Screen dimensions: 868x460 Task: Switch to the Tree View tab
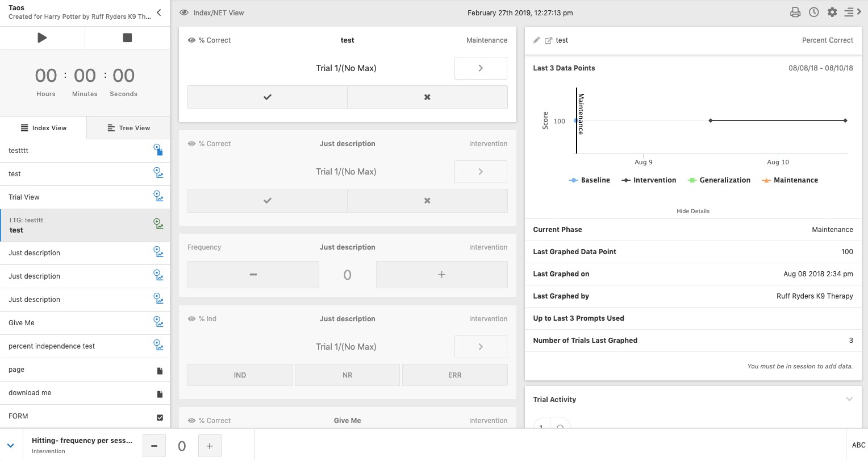[127, 127]
